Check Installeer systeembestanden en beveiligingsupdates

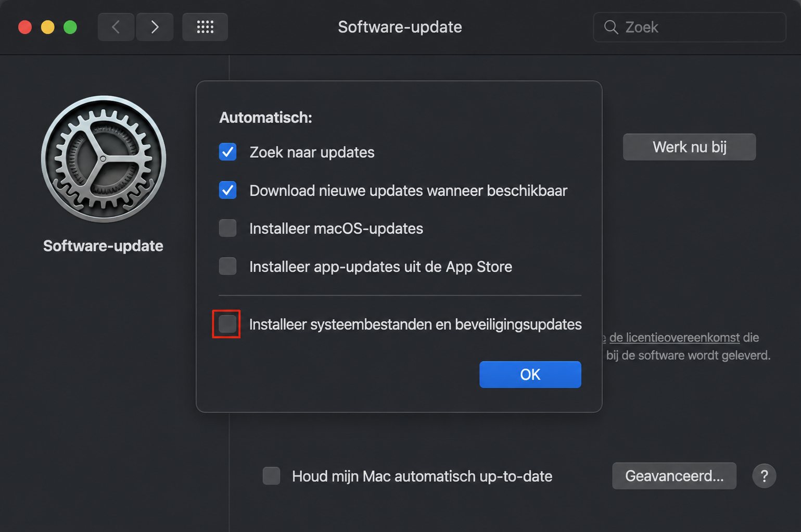click(x=227, y=324)
